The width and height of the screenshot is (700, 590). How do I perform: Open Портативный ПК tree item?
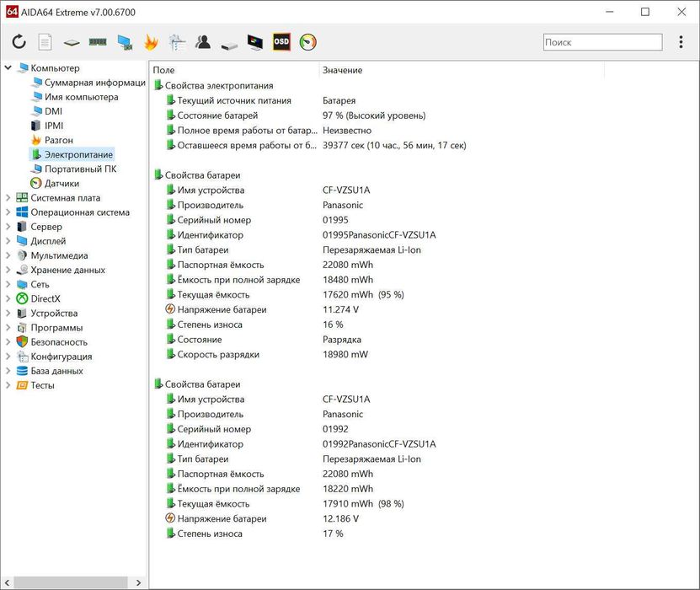[x=80, y=169]
